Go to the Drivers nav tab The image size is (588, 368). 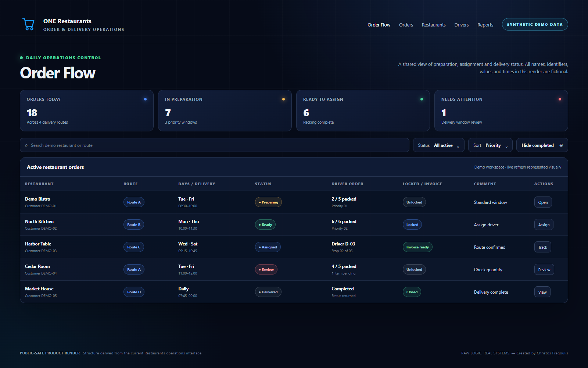coord(461,25)
